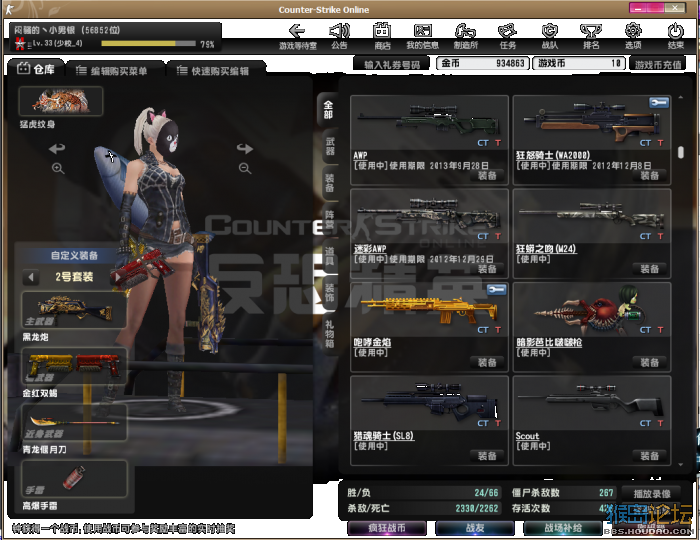Click the 迷彩AWP weapon image
700x540 pixels.
click(x=429, y=212)
